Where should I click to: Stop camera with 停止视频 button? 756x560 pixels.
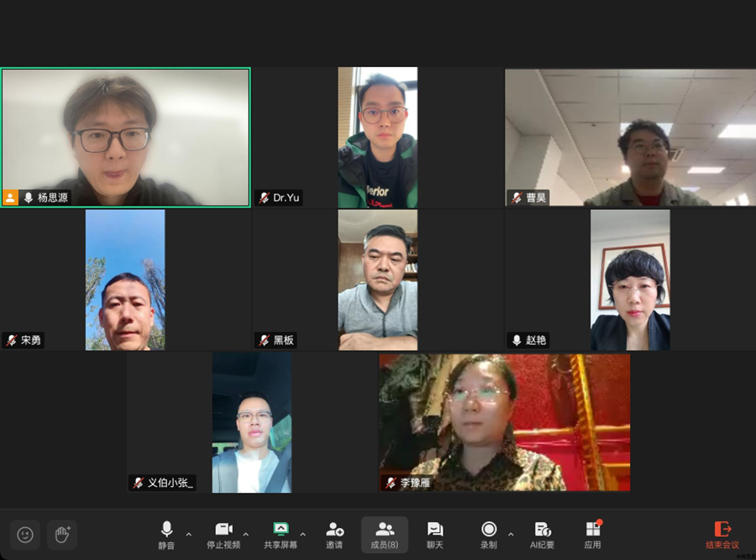[x=223, y=535]
